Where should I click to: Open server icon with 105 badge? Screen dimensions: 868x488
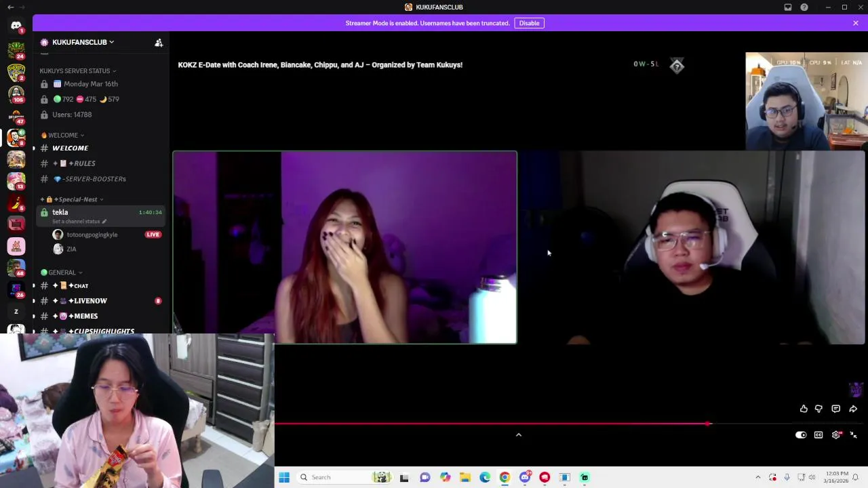16,93
